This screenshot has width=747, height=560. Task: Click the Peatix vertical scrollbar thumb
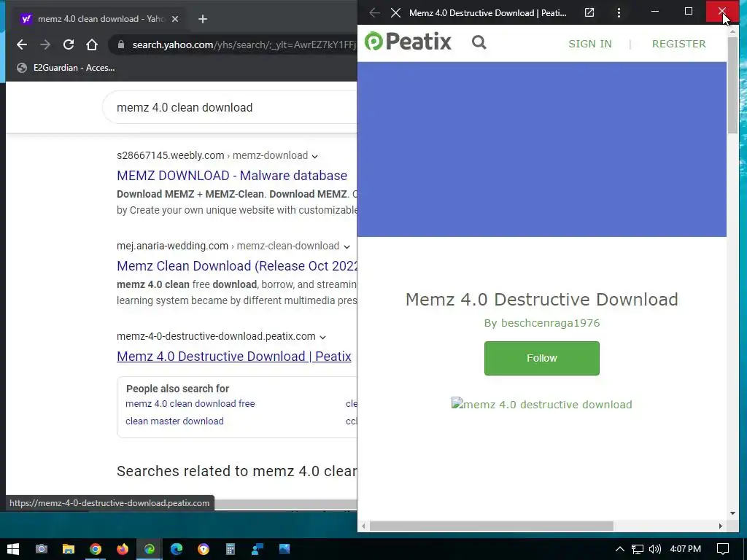pos(732,85)
